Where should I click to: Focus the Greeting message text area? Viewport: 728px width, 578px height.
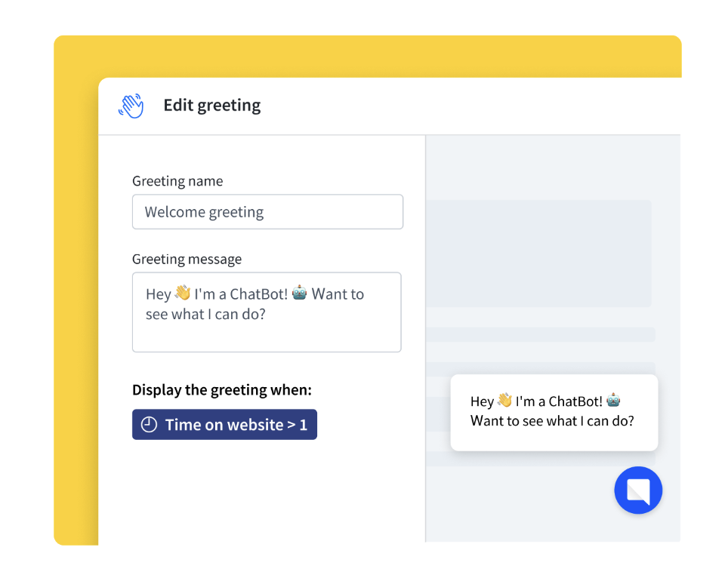(267, 312)
